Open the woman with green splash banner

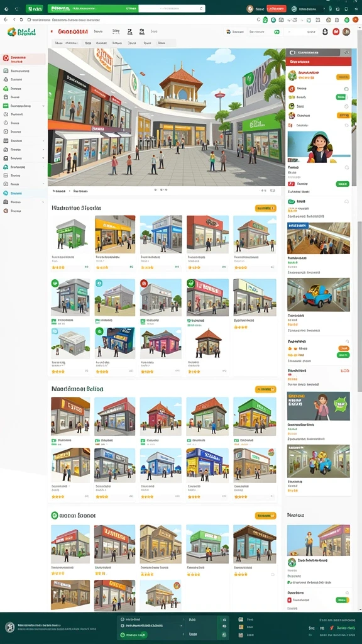tap(319, 406)
